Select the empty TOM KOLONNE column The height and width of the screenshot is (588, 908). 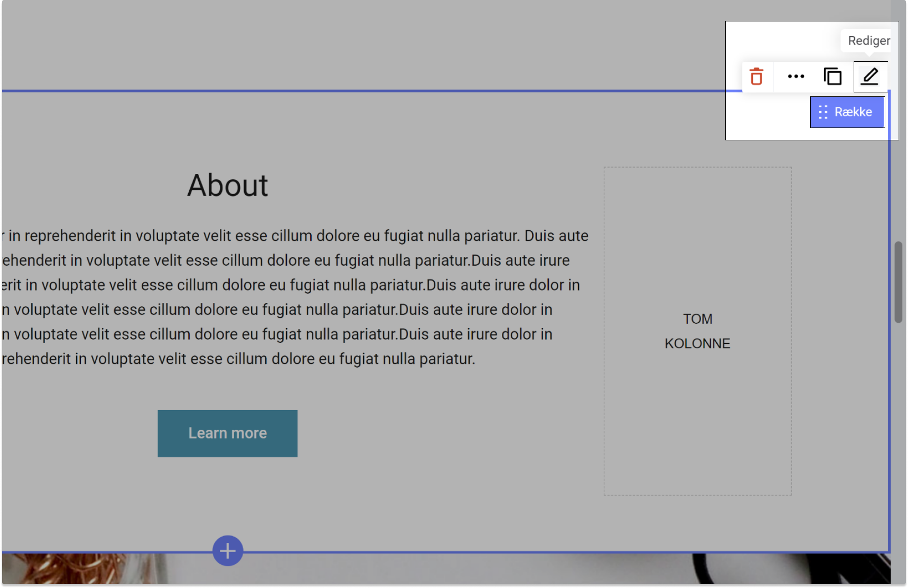pos(697,420)
